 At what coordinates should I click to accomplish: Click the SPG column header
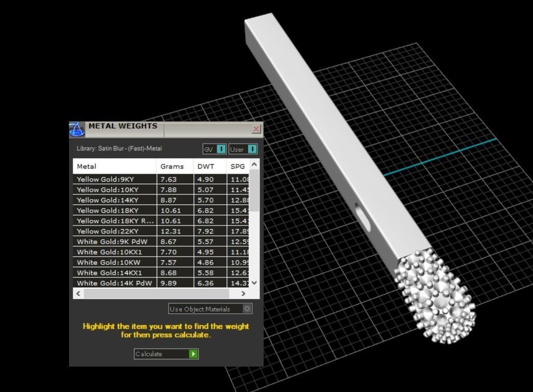point(238,166)
